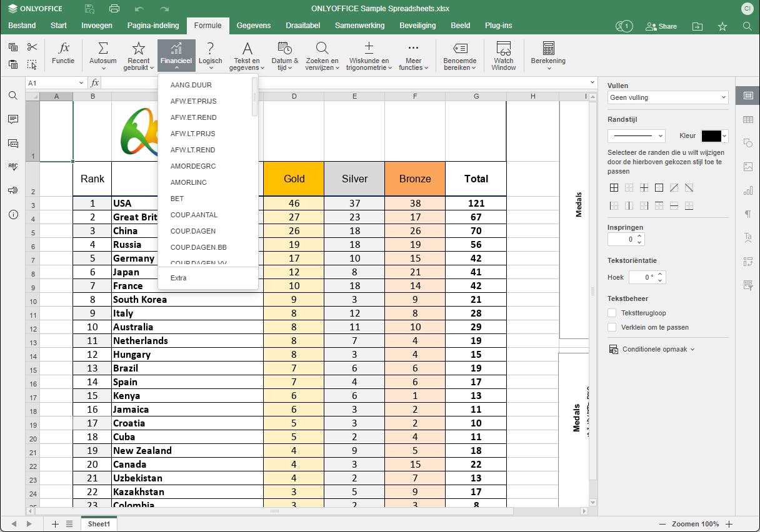
Task: Click the Select all icon
Action: pyautogui.click(x=32, y=64)
